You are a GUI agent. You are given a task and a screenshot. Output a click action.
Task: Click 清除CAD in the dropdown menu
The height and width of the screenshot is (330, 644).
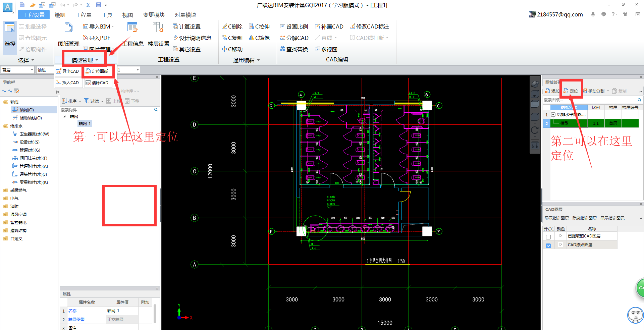click(97, 82)
